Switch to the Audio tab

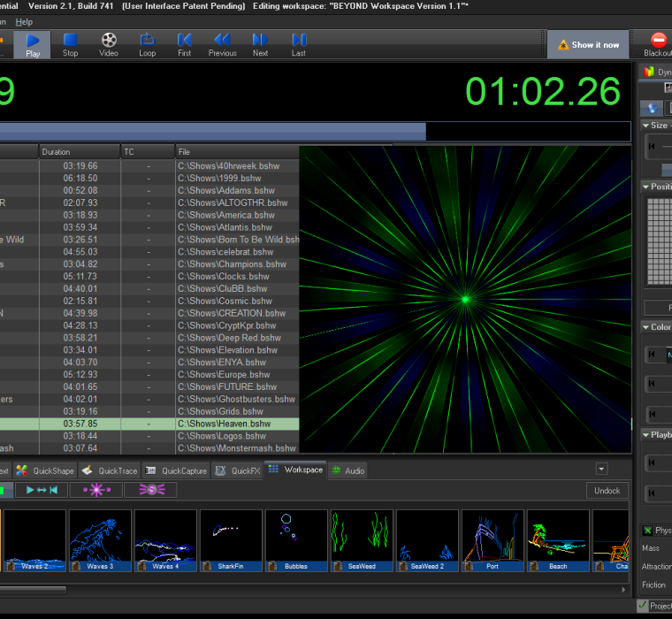coord(348,470)
